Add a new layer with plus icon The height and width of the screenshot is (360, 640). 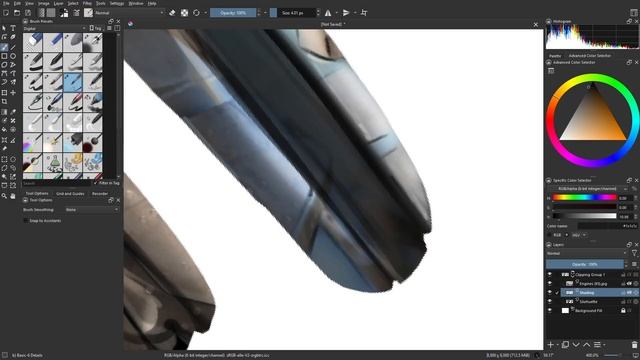[551, 345]
